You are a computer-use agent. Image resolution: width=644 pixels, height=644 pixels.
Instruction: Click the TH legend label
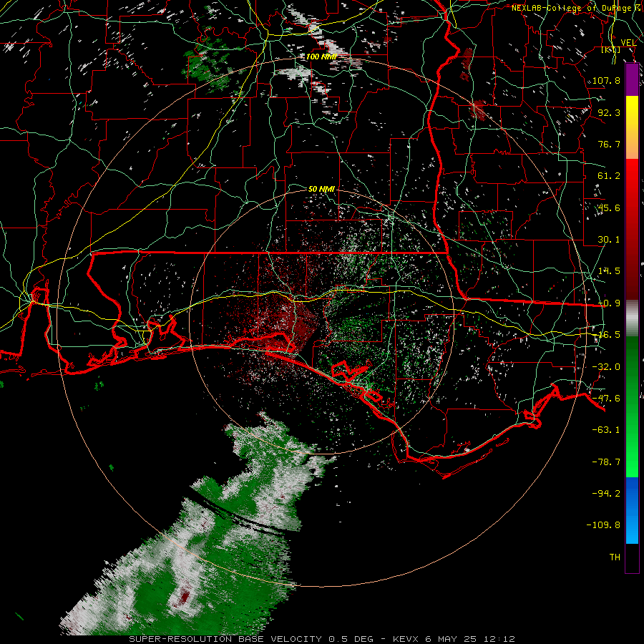(615, 557)
